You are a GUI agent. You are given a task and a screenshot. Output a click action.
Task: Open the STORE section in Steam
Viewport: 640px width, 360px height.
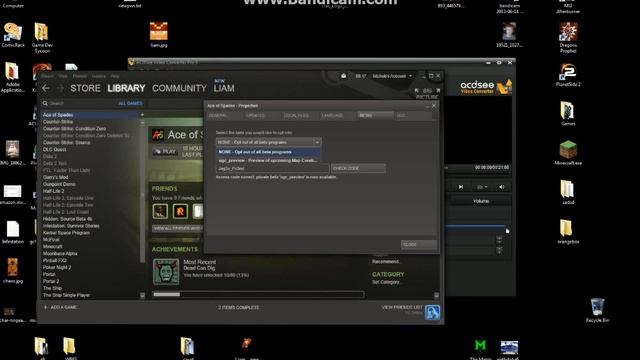point(85,88)
